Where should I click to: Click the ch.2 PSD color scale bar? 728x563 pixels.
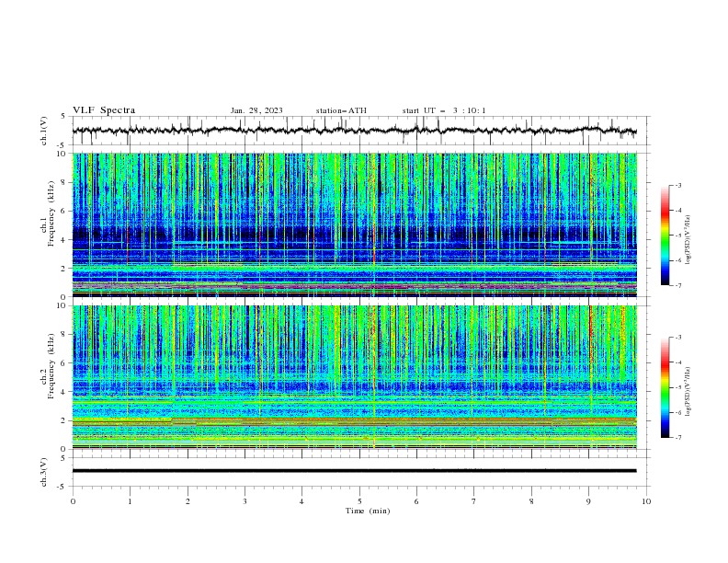coord(665,387)
